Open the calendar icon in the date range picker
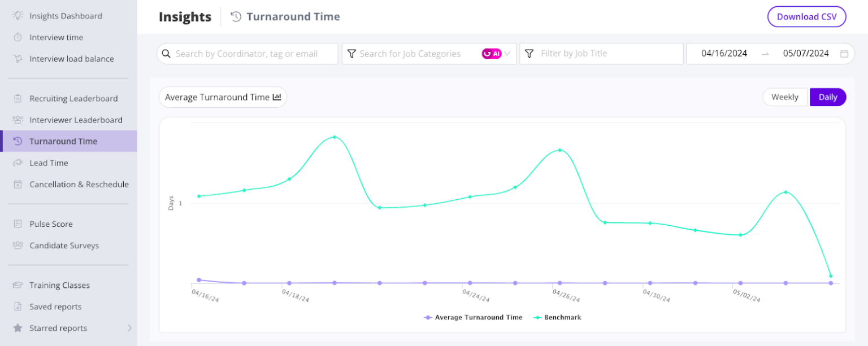This screenshot has height=346, width=868. (844, 53)
